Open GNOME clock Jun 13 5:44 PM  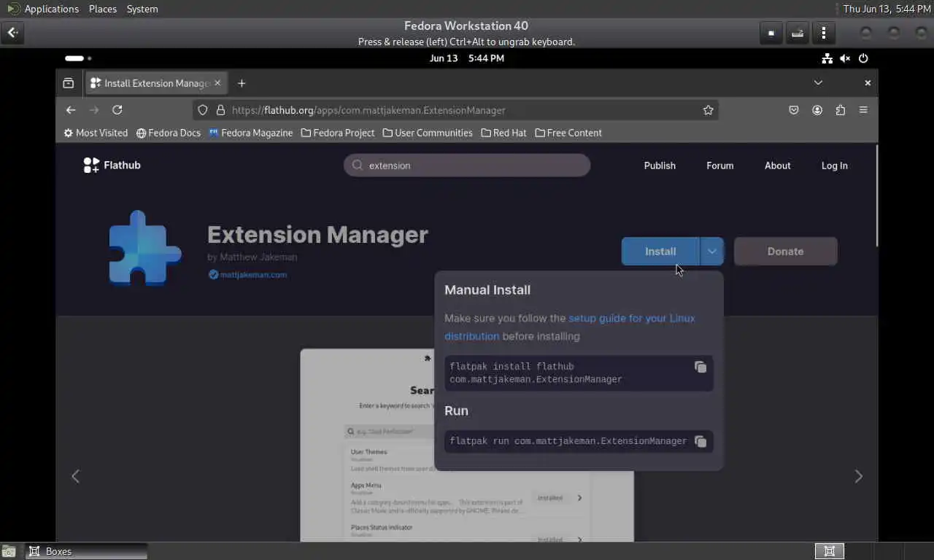coord(467,58)
